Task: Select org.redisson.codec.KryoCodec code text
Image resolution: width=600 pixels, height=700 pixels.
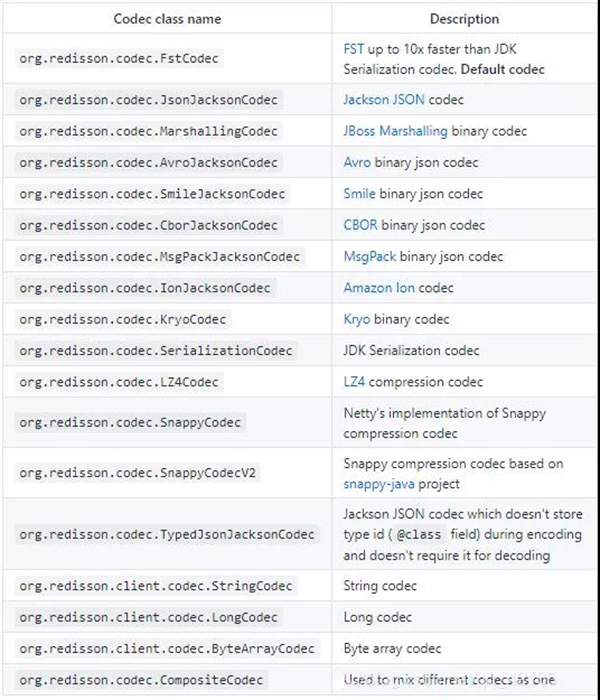Action: [123, 320]
